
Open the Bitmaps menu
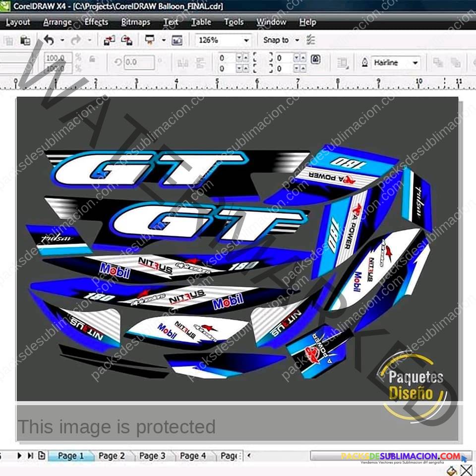pyautogui.click(x=136, y=22)
